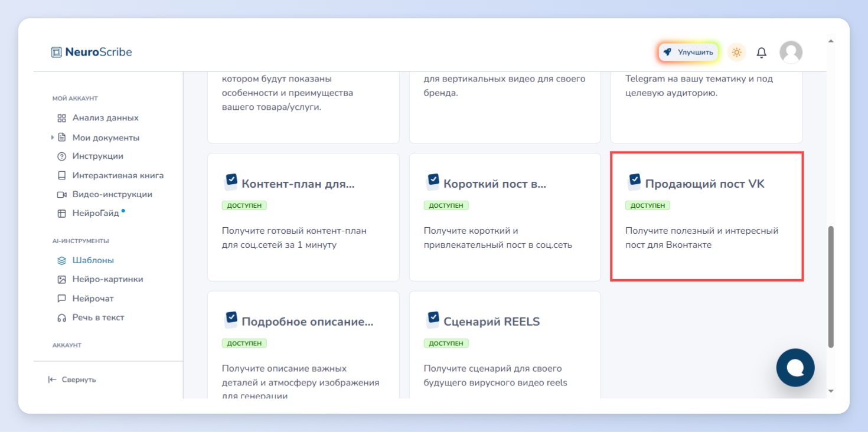
Task: Click the Мои документы document icon
Action: pyautogui.click(x=61, y=138)
